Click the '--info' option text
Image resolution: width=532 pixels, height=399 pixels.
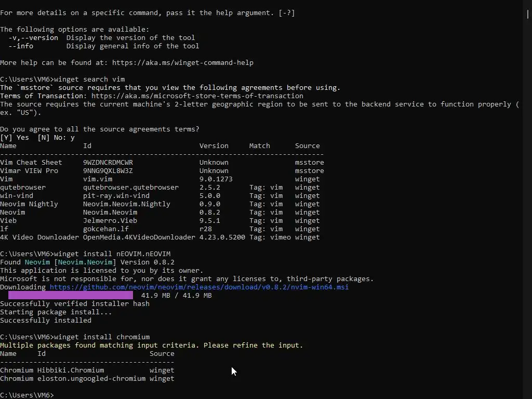coord(21,46)
